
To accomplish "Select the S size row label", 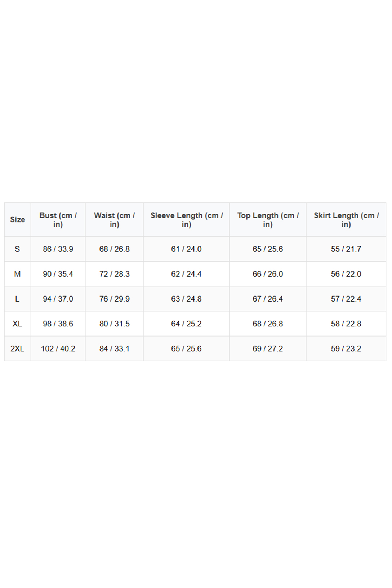I will (17, 249).
